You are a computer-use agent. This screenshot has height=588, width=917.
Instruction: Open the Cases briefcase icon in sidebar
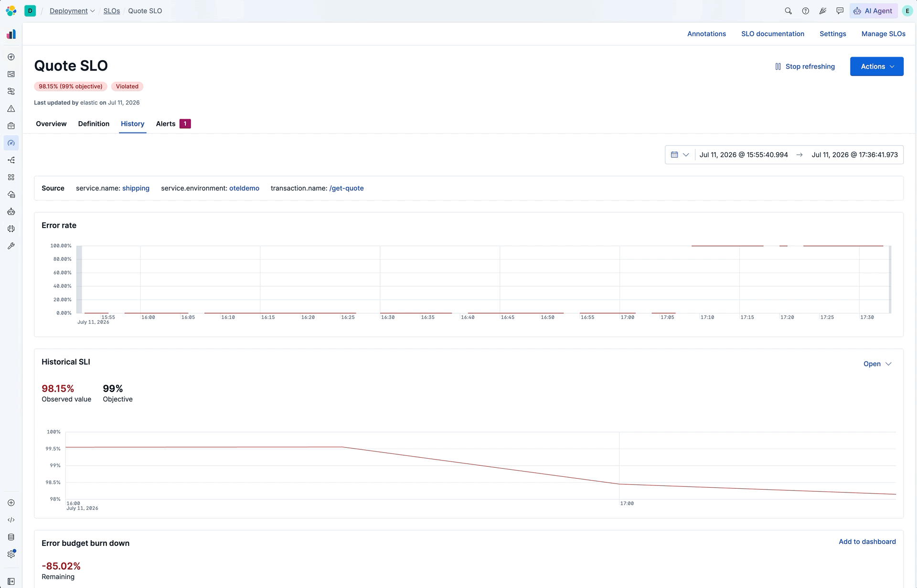point(11,126)
